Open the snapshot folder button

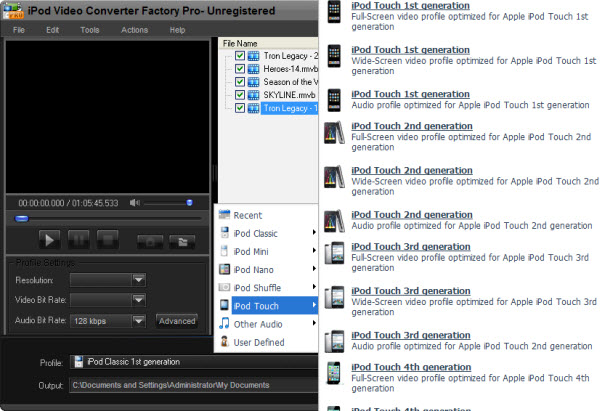click(183, 241)
